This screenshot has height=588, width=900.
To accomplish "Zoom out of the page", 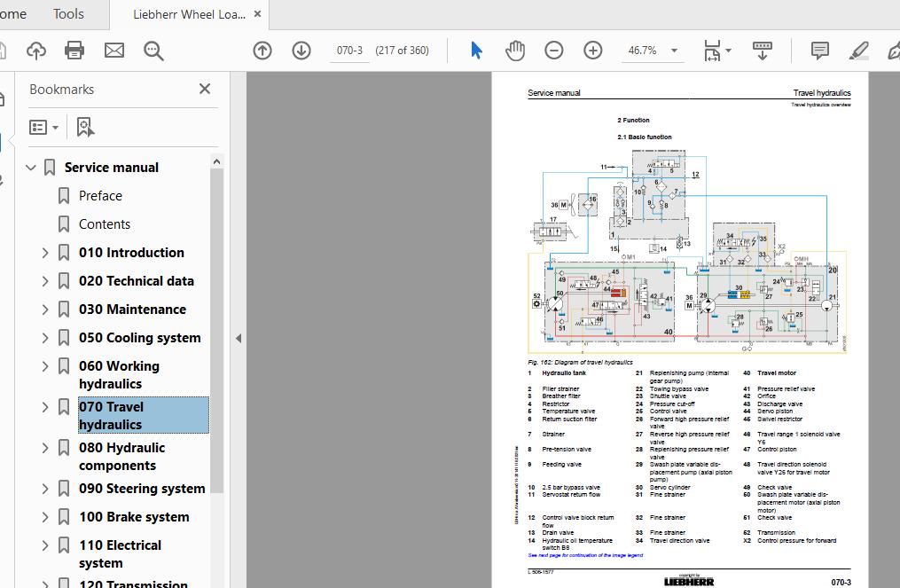I will pos(553,51).
